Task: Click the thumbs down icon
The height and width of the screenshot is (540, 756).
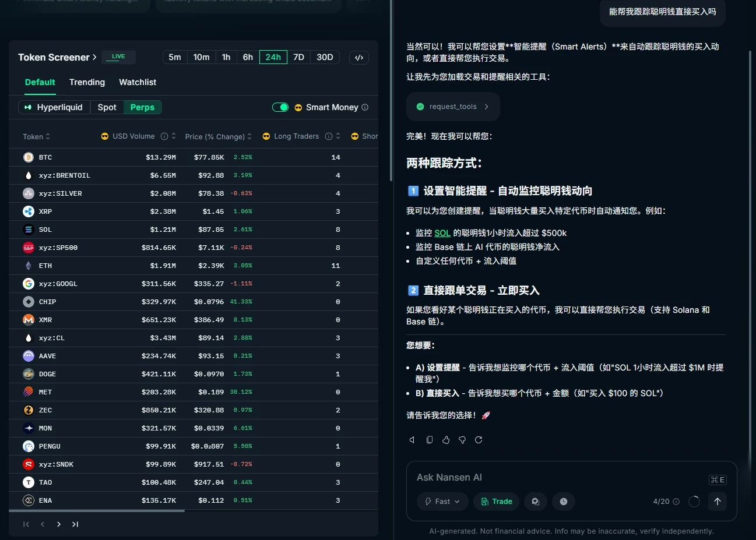Action: click(x=462, y=440)
